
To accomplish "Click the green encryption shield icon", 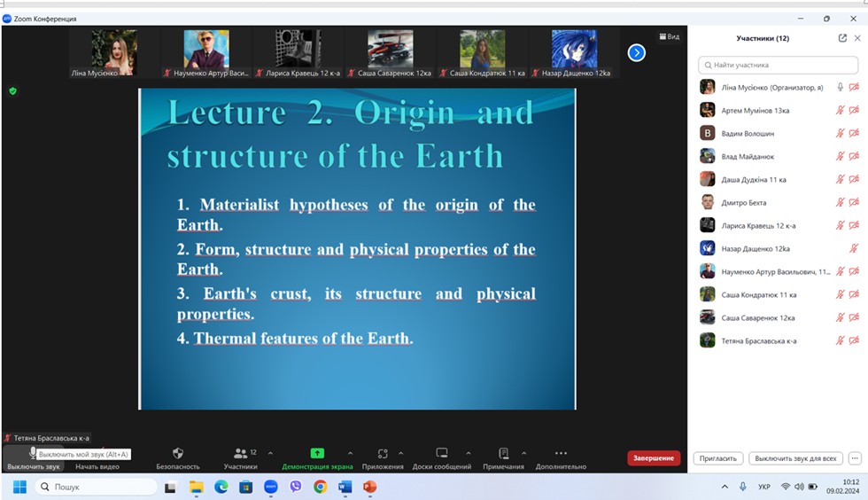I will pyautogui.click(x=12, y=91).
